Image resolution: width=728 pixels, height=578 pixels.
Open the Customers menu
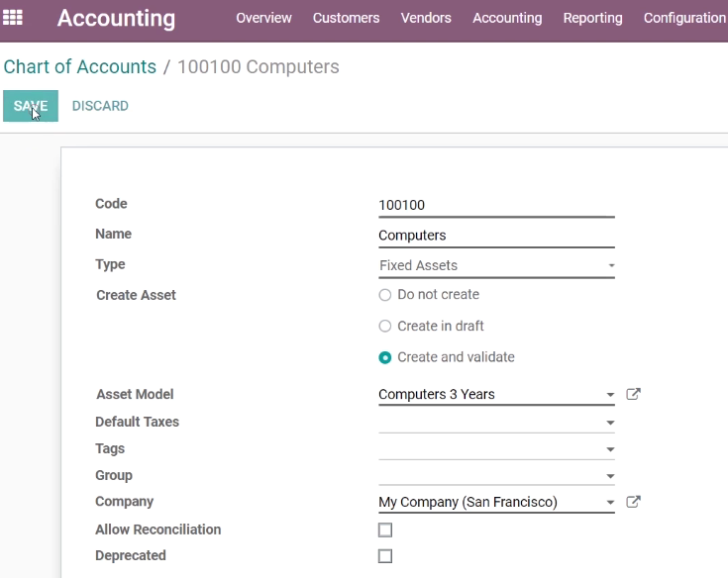click(x=346, y=18)
